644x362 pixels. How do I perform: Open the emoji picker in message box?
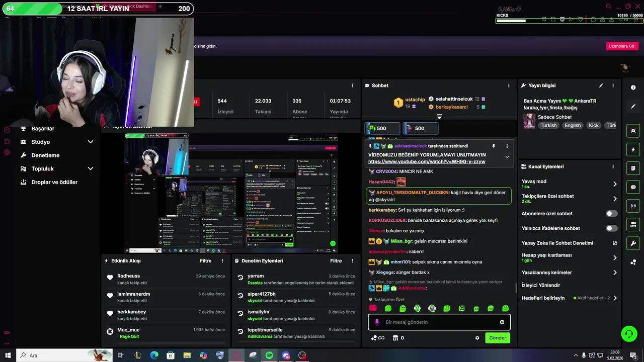pyautogui.click(x=502, y=322)
